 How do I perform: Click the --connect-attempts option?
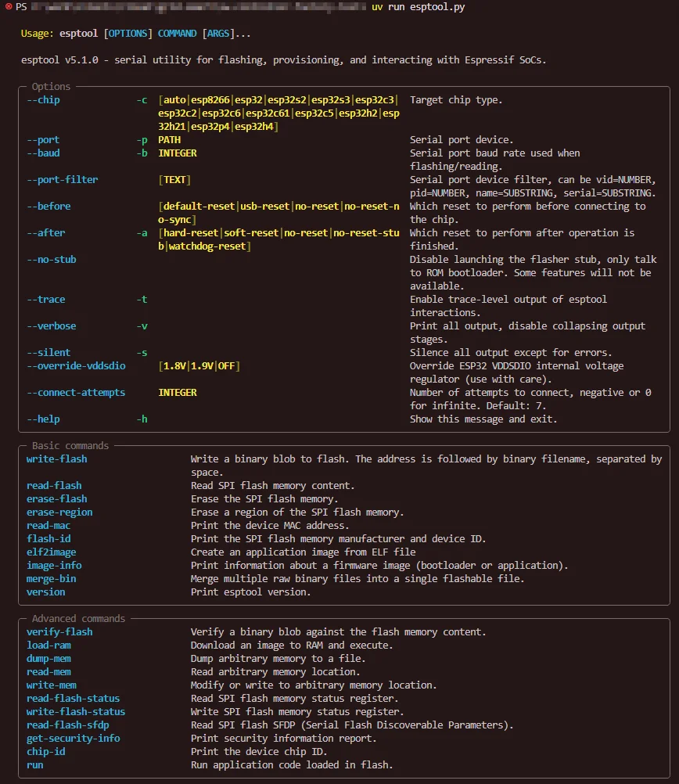pyautogui.click(x=76, y=393)
